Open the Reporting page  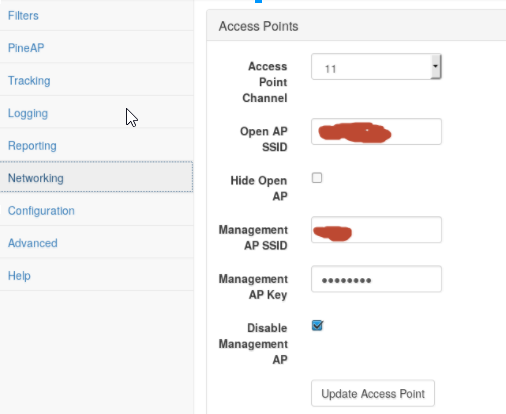pos(32,146)
